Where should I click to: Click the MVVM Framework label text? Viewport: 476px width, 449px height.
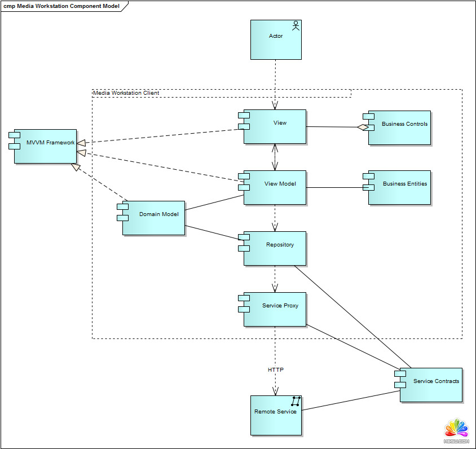(x=51, y=143)
